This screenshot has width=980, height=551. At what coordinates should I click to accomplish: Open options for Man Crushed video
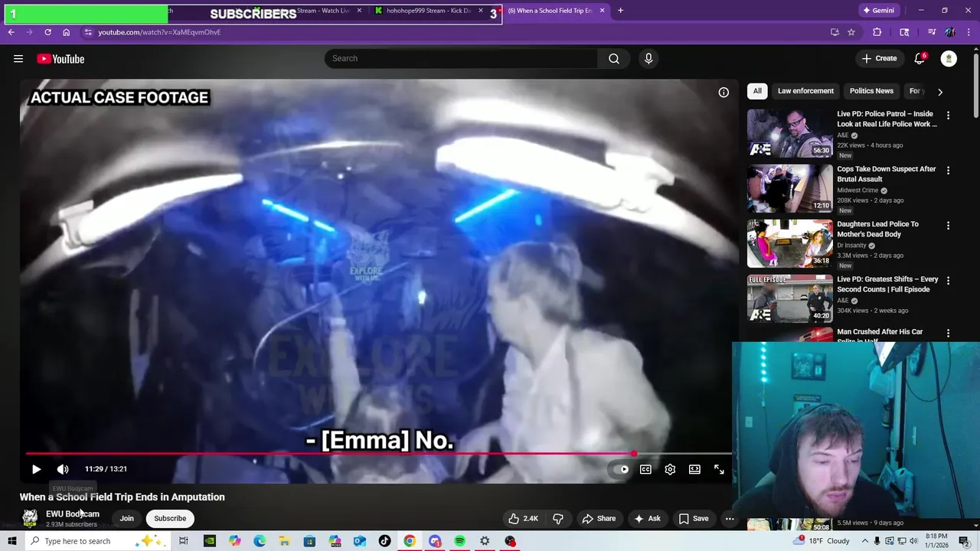[x=948, y=334]
